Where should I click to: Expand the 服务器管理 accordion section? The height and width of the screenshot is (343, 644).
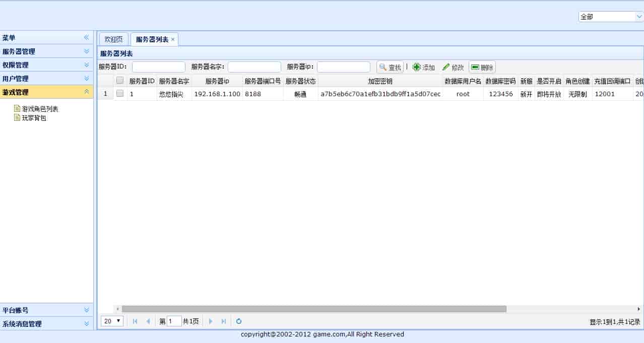[86, 51]
